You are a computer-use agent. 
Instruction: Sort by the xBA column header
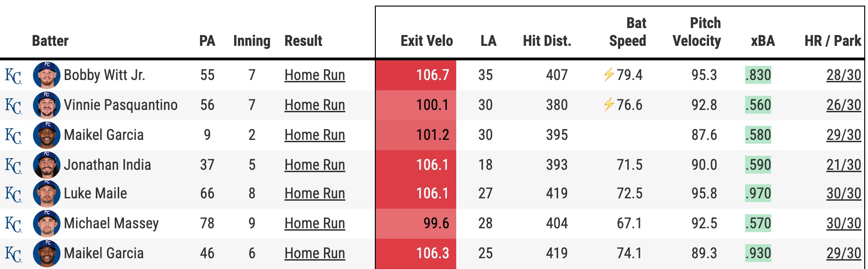pyautogui.click(x=762, y=41)
